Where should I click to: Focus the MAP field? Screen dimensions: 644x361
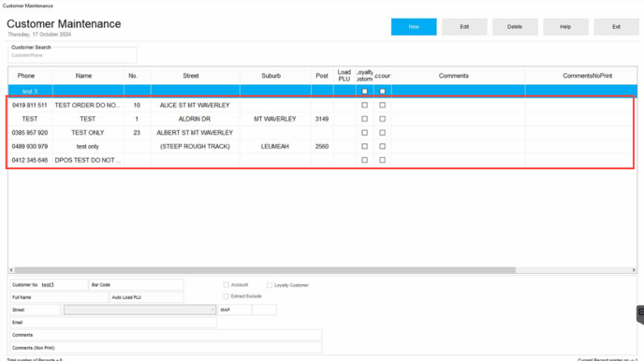[235, 310]
